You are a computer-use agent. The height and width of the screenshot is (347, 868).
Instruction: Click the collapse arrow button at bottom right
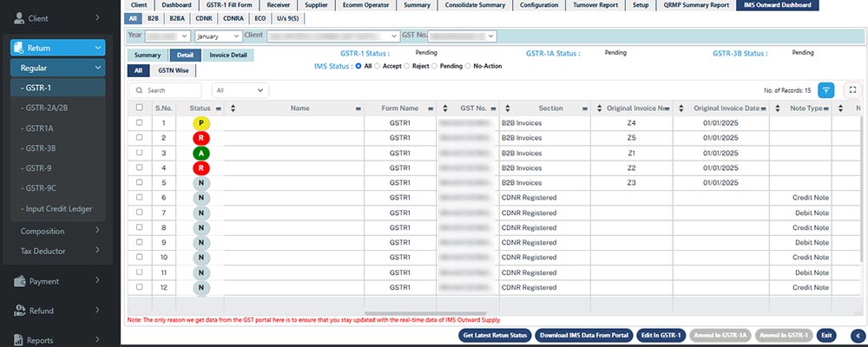click(x=856, y=335)
